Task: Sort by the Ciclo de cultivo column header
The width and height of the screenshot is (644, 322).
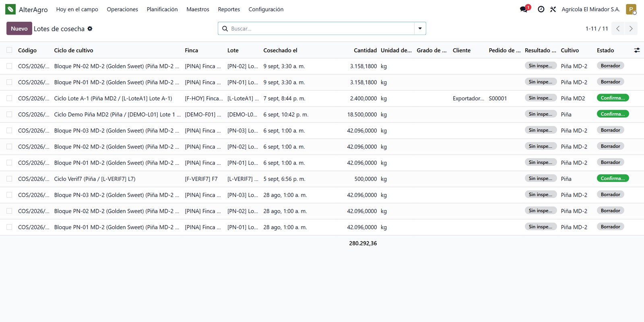Action: coord(74,50)
